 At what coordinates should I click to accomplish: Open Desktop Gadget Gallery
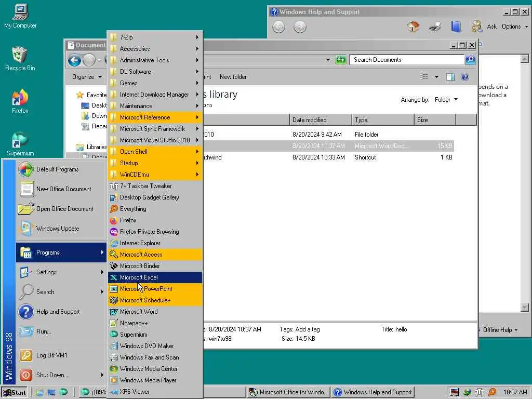155,197
